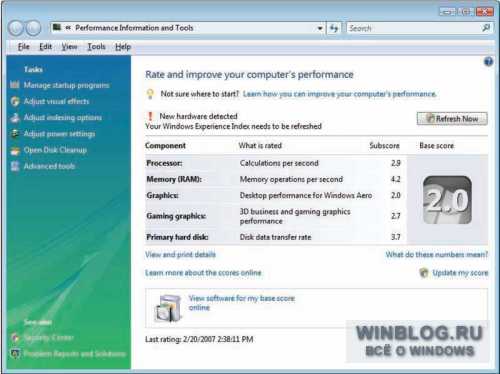500x374 pixels.
Task: Select the Memory (RAM) row label
Action: [174, 179]
